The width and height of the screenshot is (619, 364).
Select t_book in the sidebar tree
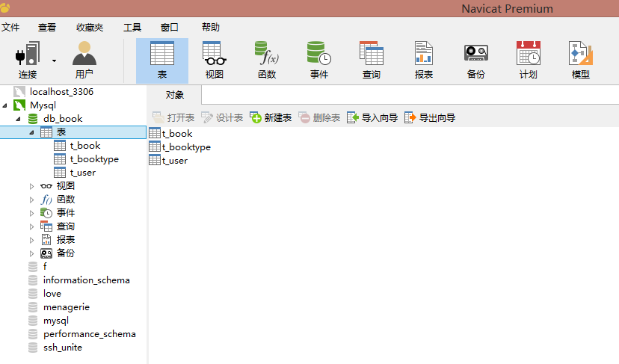point(85,146)
